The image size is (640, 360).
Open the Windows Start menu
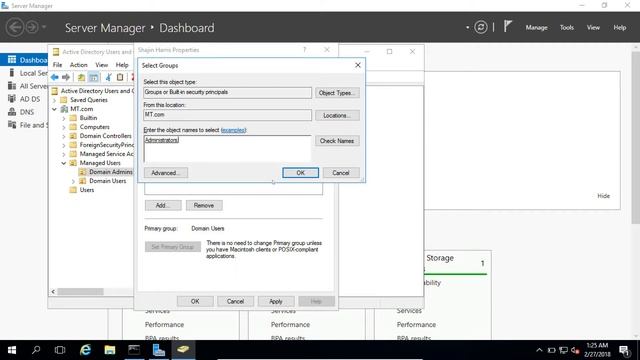tap(12, 350)
